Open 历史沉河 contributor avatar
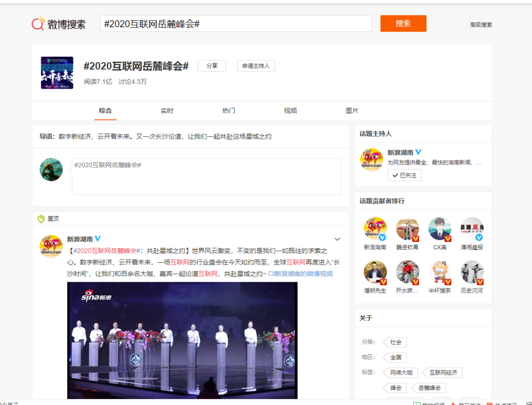This screenshot has width=532, height=405. click(472, 272)
